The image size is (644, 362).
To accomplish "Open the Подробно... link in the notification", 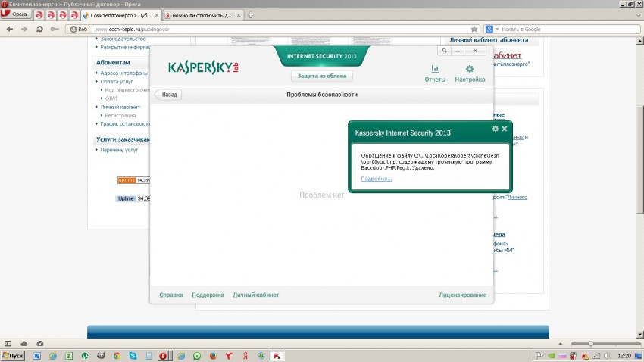I will pyautogui.click(x=377, y=179).
